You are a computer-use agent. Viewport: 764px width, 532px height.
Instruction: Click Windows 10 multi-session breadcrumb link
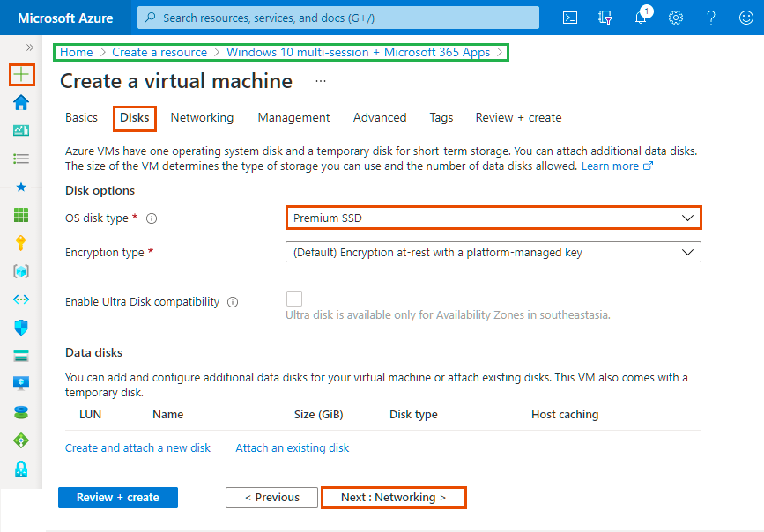358,52
